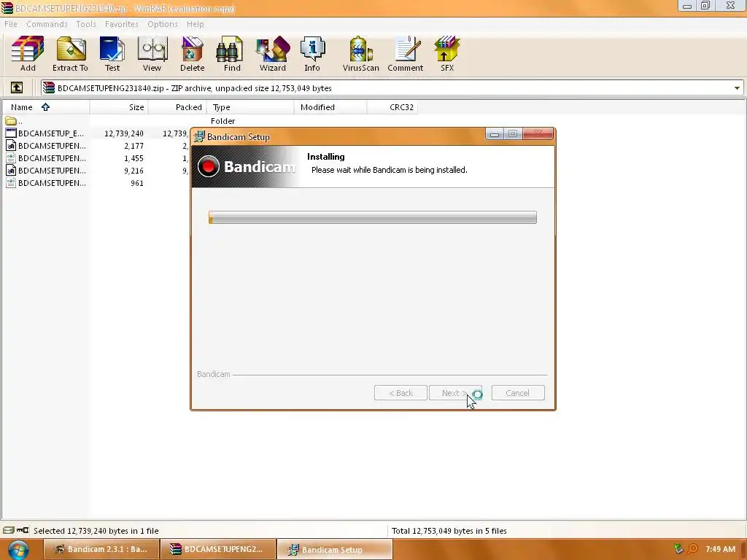Click the Bandicam red record logo
This screenshot has height=560, width=747.
tap(208, 166)
